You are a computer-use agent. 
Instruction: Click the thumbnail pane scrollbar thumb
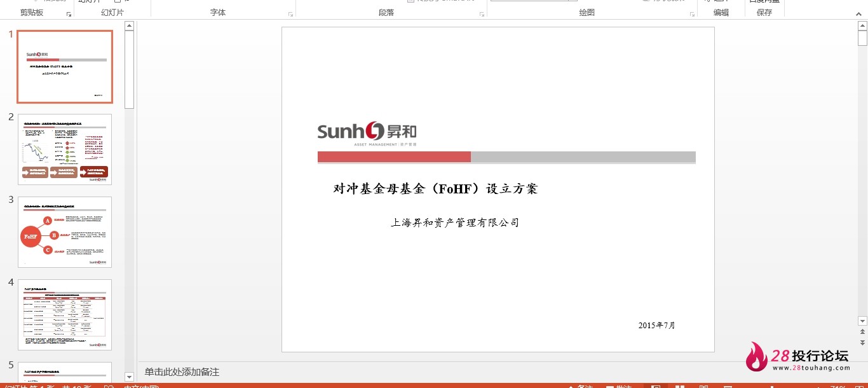[x=130, y=69]
